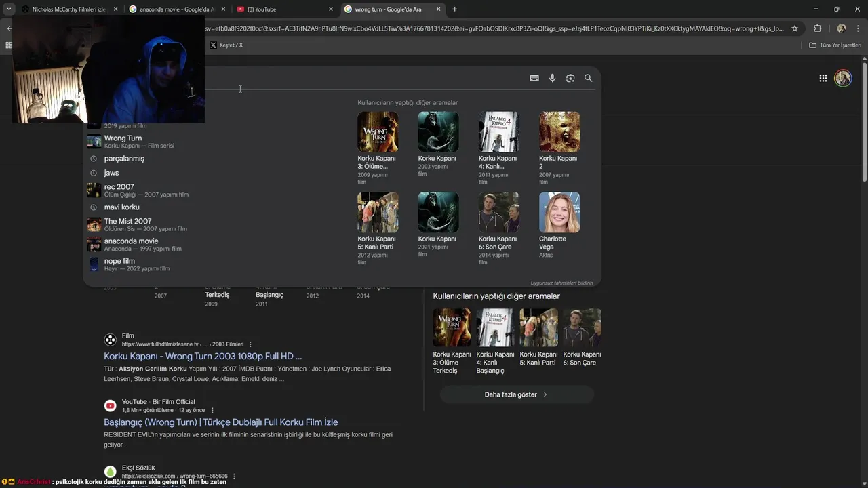Start voice search with the microphone icon
Screen dimensions: 868x488
pos(552,78)
